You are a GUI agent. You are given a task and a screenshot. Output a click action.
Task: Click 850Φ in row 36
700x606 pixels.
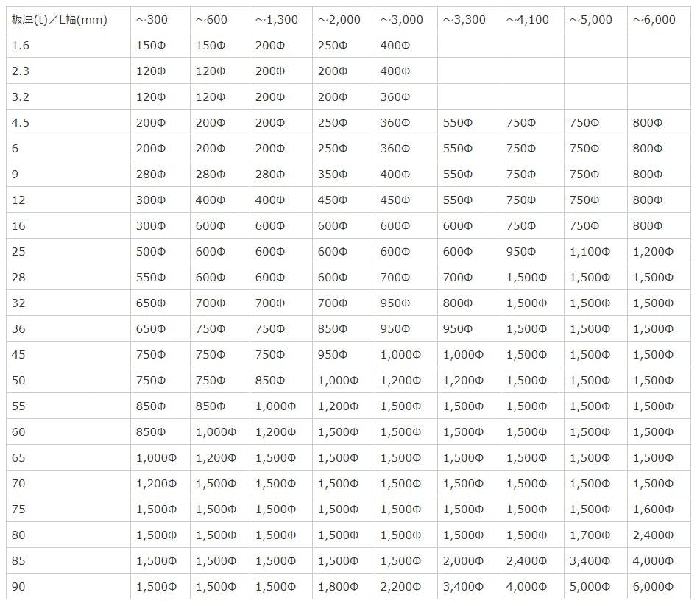pyautogui.click(x=333, y=328)
